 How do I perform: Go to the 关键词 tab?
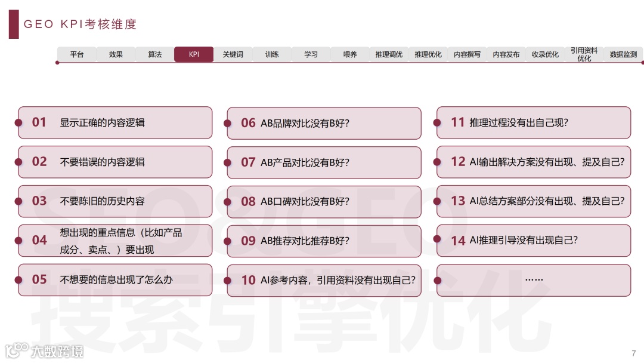[233, 54]
